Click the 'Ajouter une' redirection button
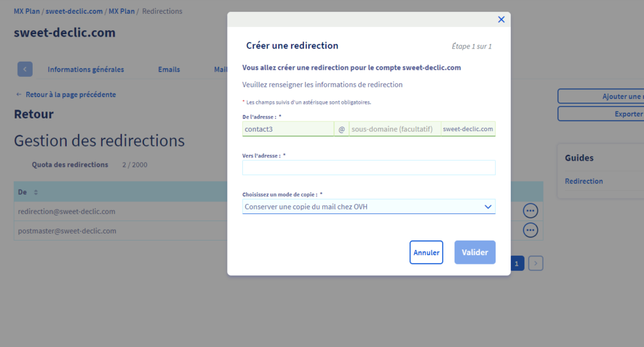Image resolution: width=644 pixels, height=347 pixels. click(601, 96)
